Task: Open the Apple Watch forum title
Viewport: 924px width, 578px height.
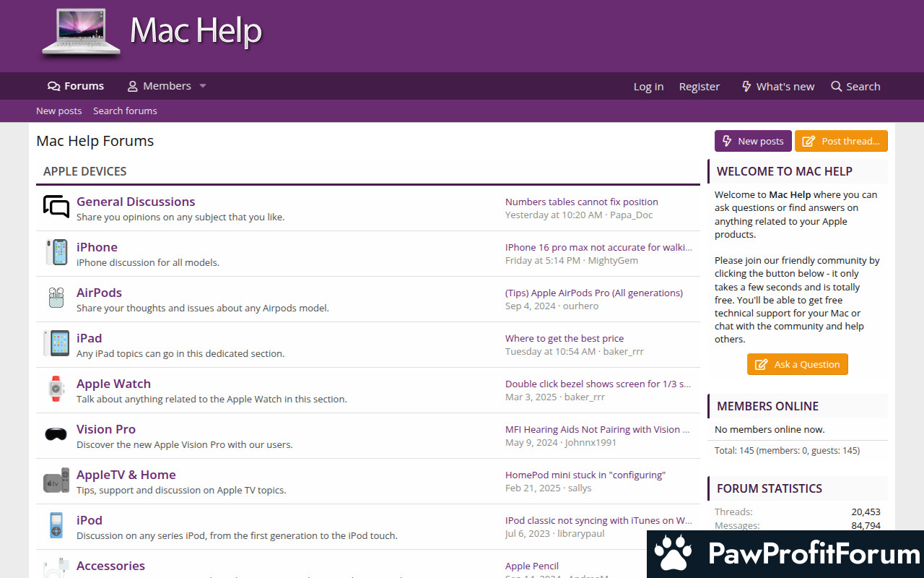Action: [113, 384]
